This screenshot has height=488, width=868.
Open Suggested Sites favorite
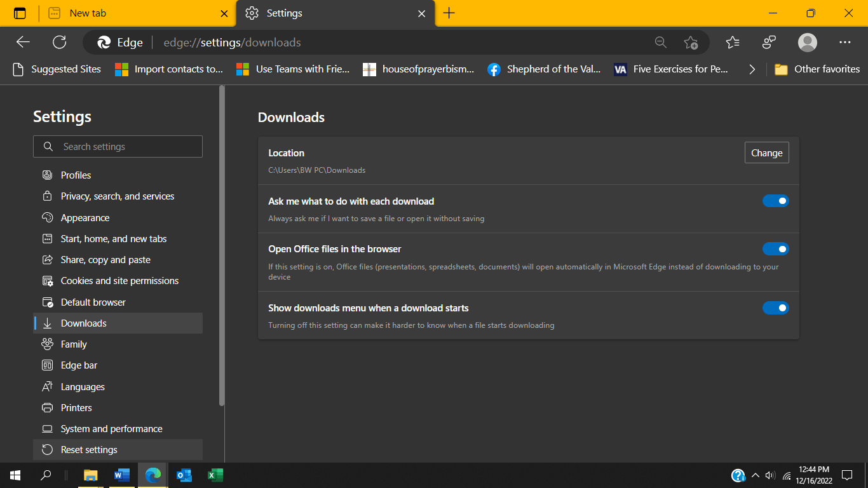57,69
